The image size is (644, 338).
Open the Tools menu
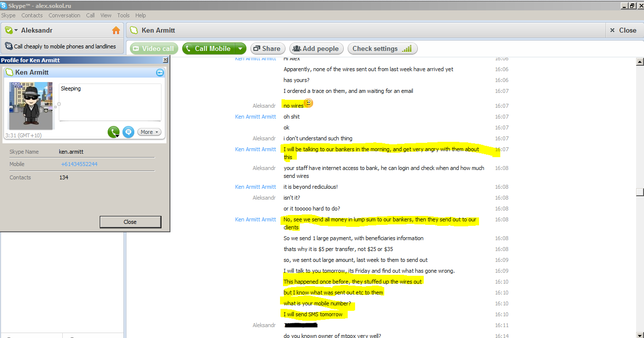click(x=123, y=15)
